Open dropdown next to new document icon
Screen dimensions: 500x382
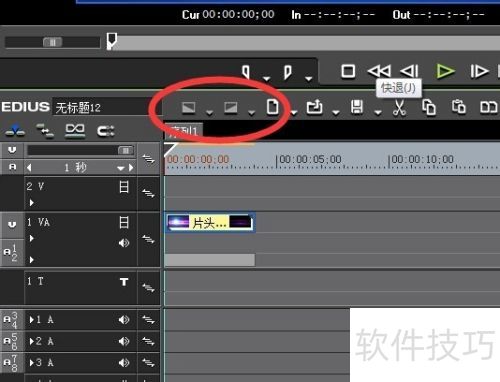294,113
